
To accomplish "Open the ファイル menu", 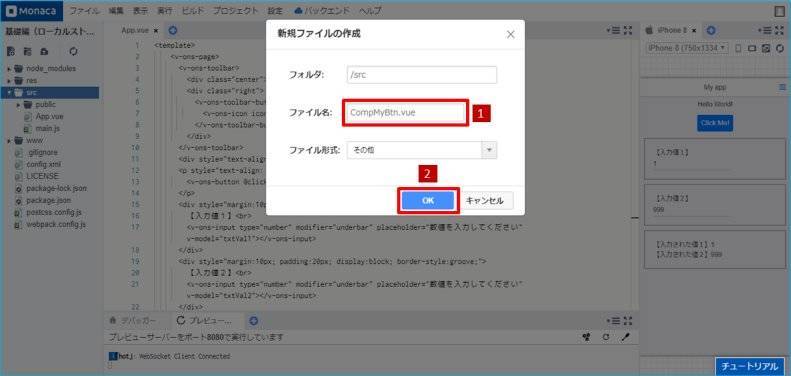I will coord(84,11).
